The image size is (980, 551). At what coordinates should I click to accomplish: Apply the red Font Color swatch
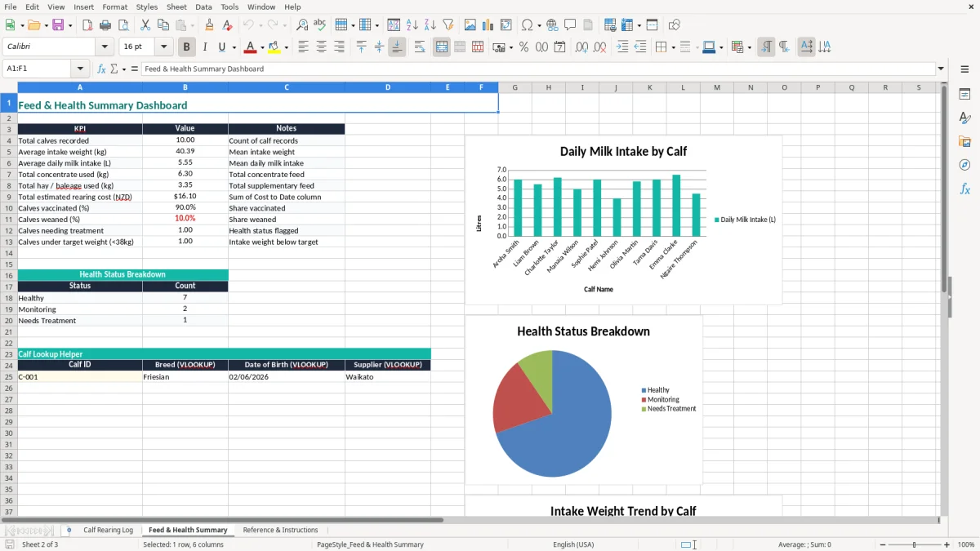[250, 47]
